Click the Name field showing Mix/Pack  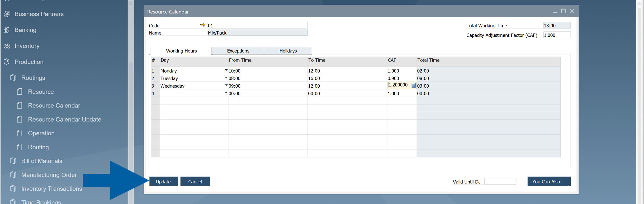(257, 32)
